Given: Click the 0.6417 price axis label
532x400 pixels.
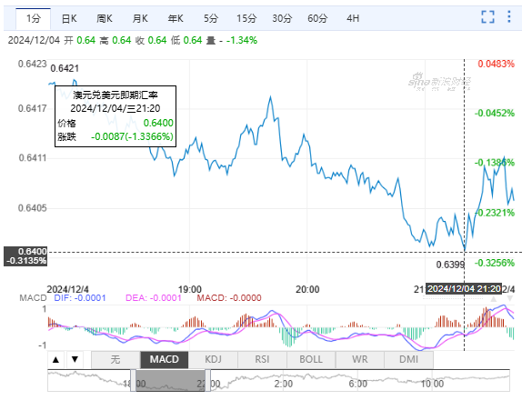Looking at the screenshot, I should coord(32,108).
